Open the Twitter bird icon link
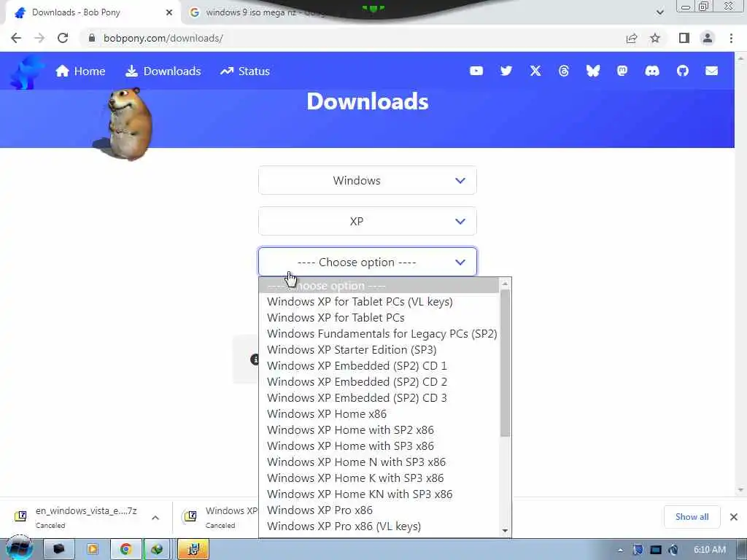This screenshot has width=747, height=560. pos(506,71)
